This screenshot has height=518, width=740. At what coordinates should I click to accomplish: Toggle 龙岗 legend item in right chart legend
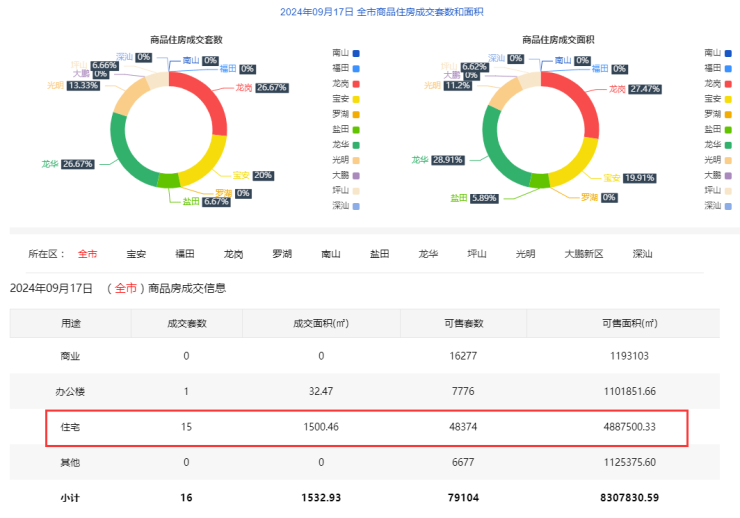click(x=719, y=83)
